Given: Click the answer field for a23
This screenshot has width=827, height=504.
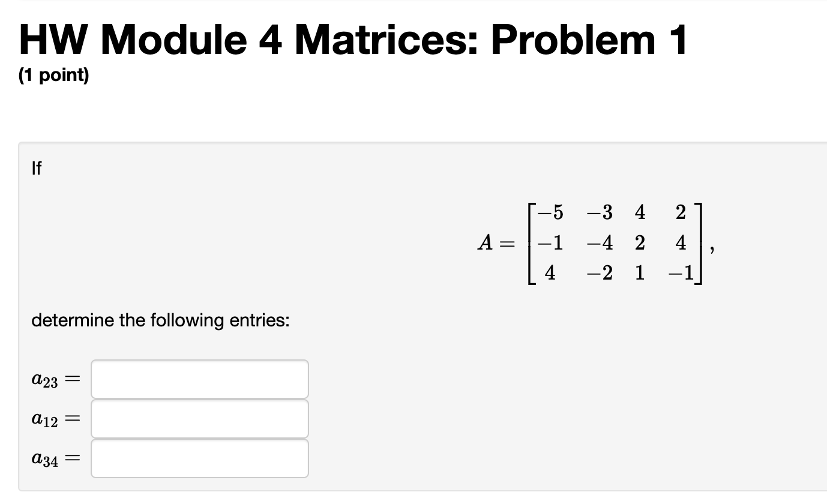Looking at the screenshot, I should pyautogui.click(x=199, y=379).
